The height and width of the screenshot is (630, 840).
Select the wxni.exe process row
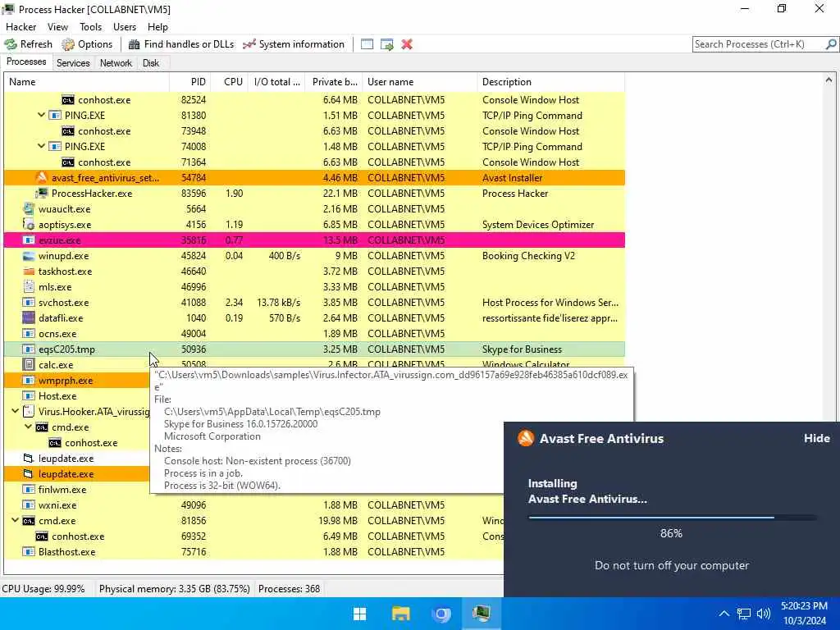tap(254, 504)
